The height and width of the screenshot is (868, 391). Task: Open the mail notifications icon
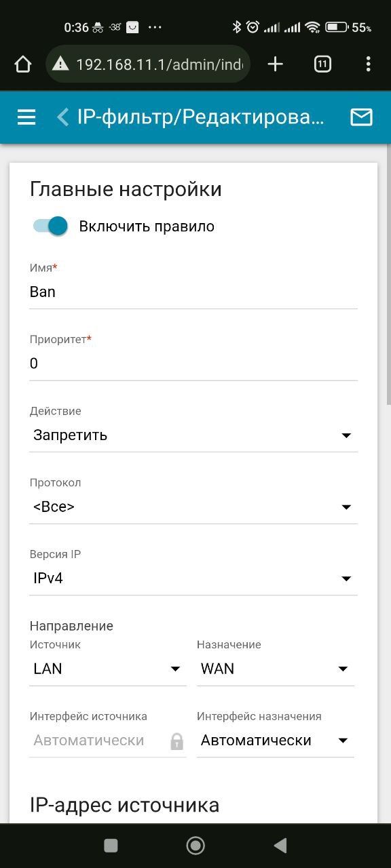pos(361,117)
